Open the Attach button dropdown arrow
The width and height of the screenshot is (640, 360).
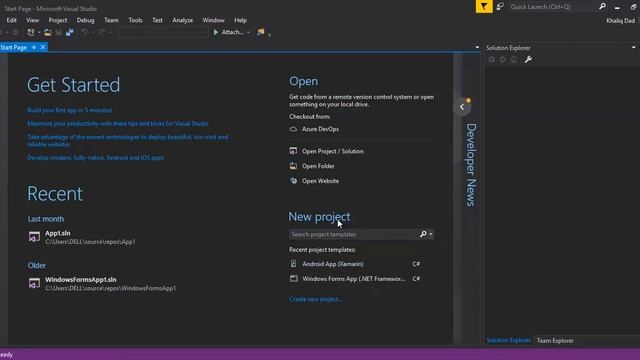point(248,32)
